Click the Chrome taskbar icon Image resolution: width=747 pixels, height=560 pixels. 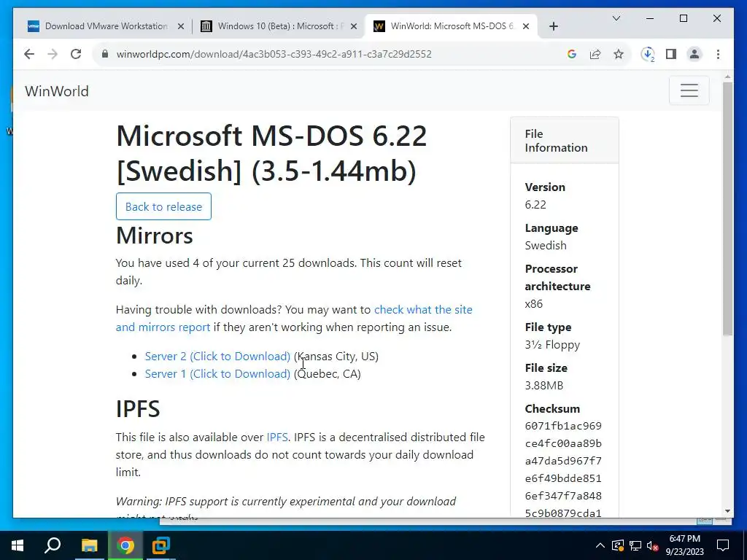coord(125,545)
